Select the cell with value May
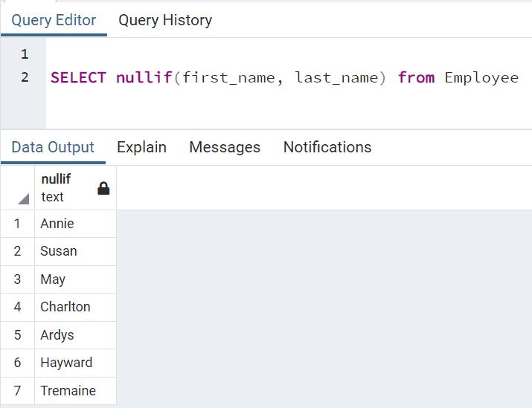 point(74,279)
